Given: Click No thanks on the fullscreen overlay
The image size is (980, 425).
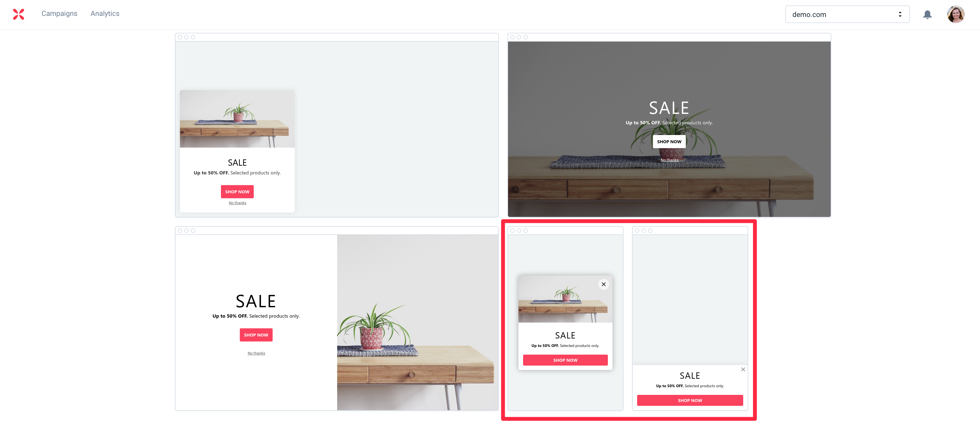Looking at the screenshot, I should [x=669, y=160].
